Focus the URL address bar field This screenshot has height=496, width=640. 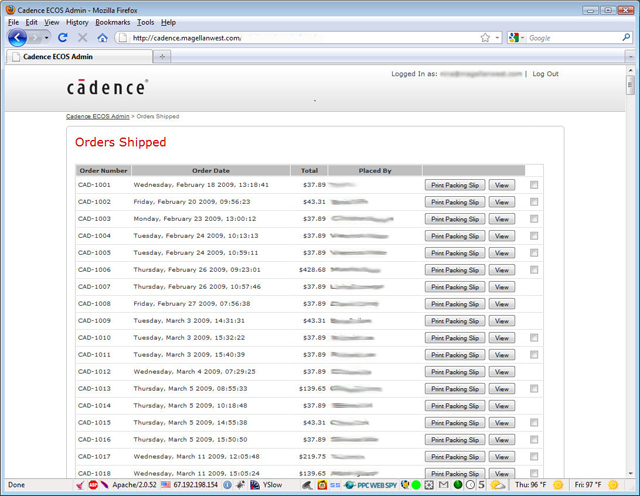(x=302, y=38)
